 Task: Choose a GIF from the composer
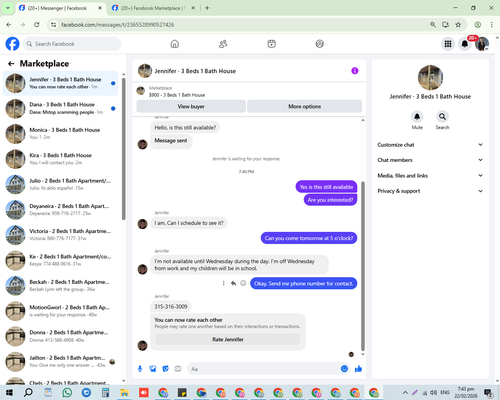[x=178, y=369]
